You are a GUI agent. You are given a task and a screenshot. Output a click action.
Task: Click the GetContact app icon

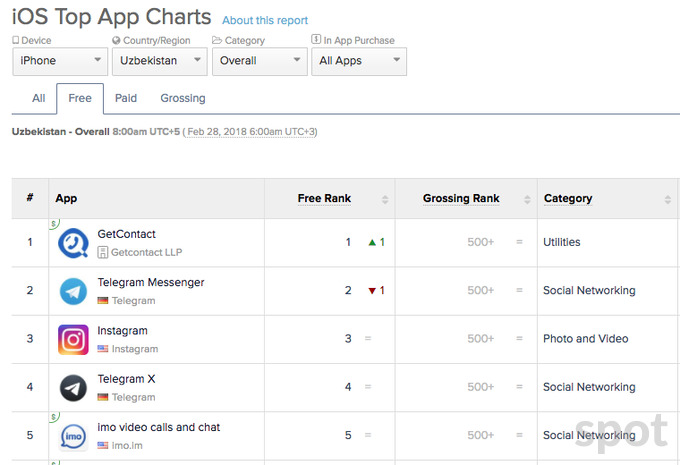(73, 243)
